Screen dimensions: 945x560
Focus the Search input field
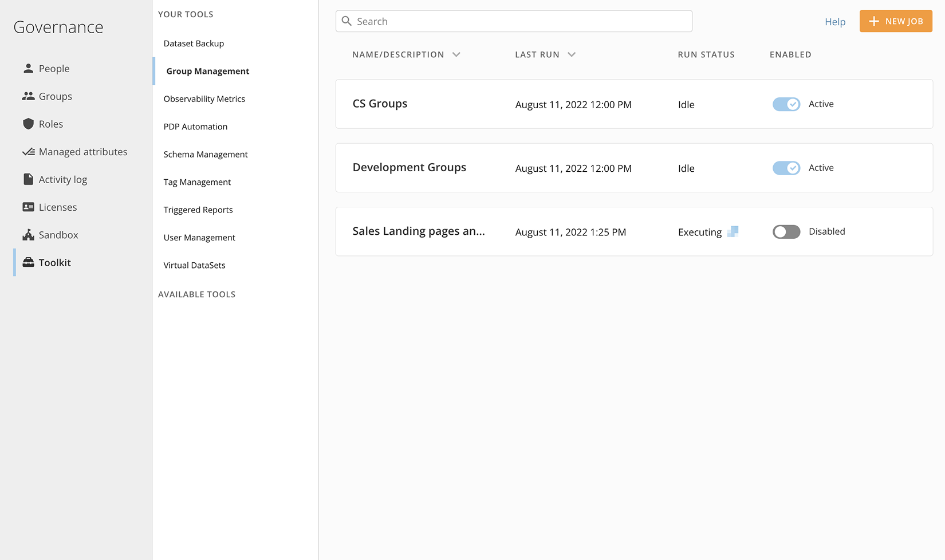click(514, 21)
